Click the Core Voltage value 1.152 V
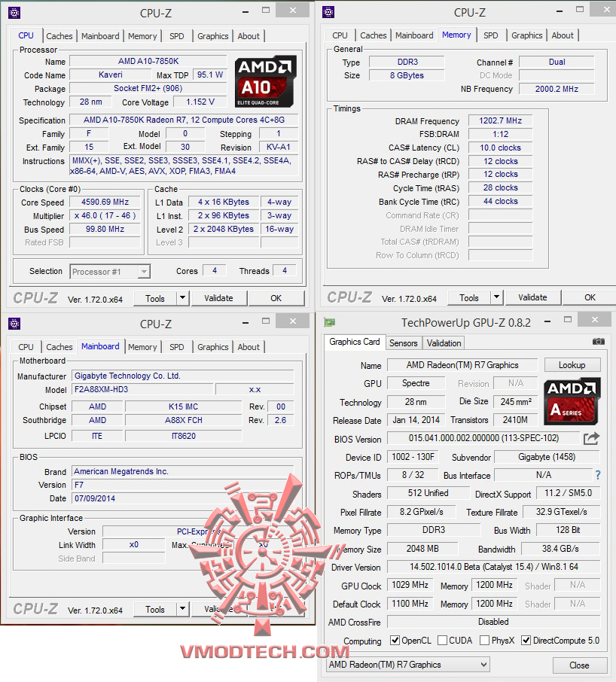 pyautogui.click(x=200, y=102)
